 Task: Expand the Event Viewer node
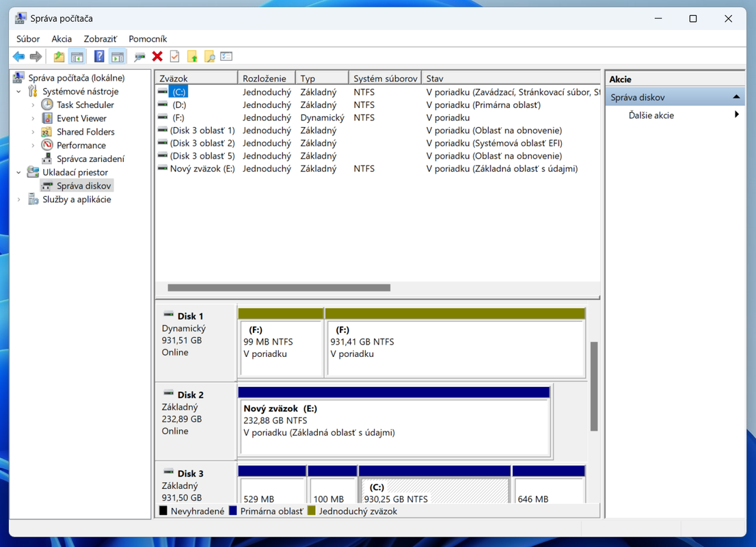(x=33, y=118)
